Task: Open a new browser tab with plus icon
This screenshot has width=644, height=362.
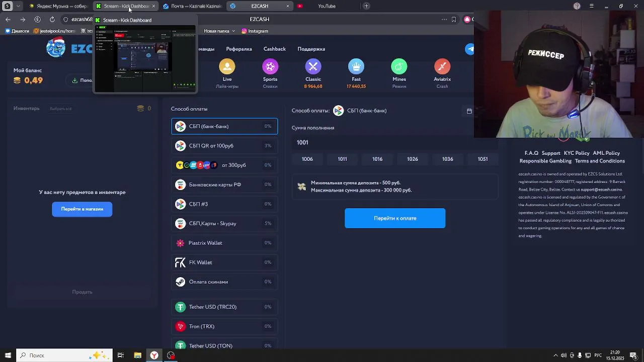Action: [366, 6]
